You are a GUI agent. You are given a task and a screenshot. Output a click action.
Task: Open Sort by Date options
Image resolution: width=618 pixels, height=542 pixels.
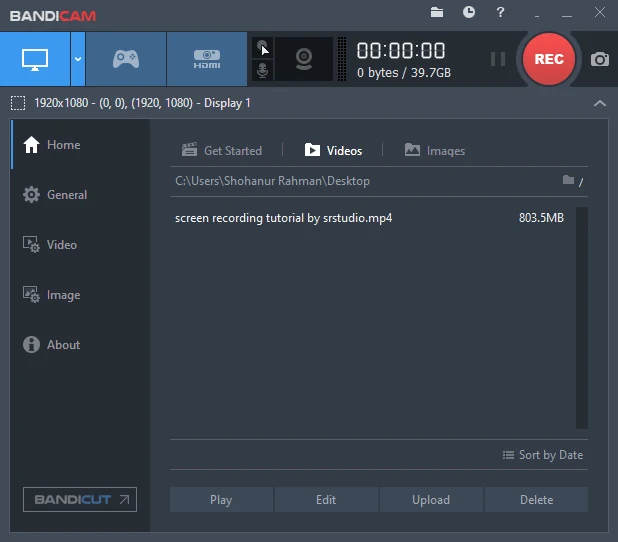543,455
